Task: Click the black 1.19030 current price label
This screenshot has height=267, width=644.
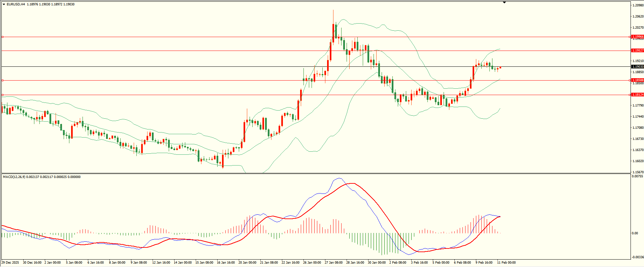Action: click(637, 67)
